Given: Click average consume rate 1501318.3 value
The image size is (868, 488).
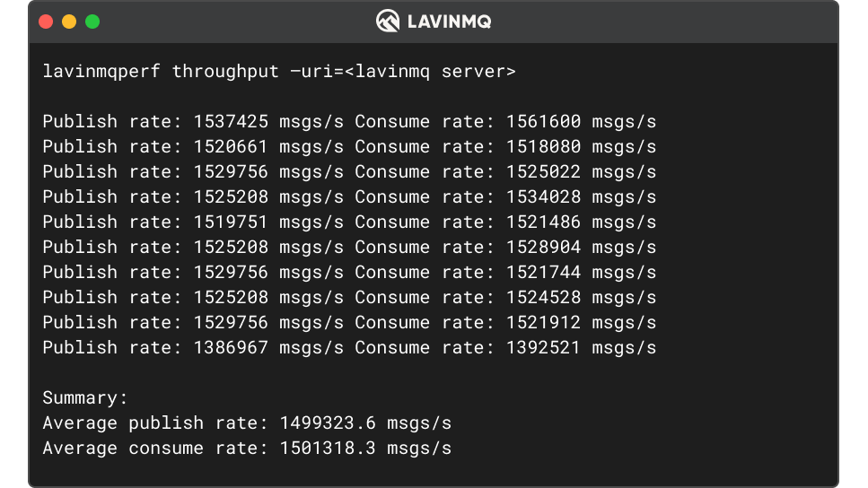Looking at the screenshot, I should [x=328, y=448].
